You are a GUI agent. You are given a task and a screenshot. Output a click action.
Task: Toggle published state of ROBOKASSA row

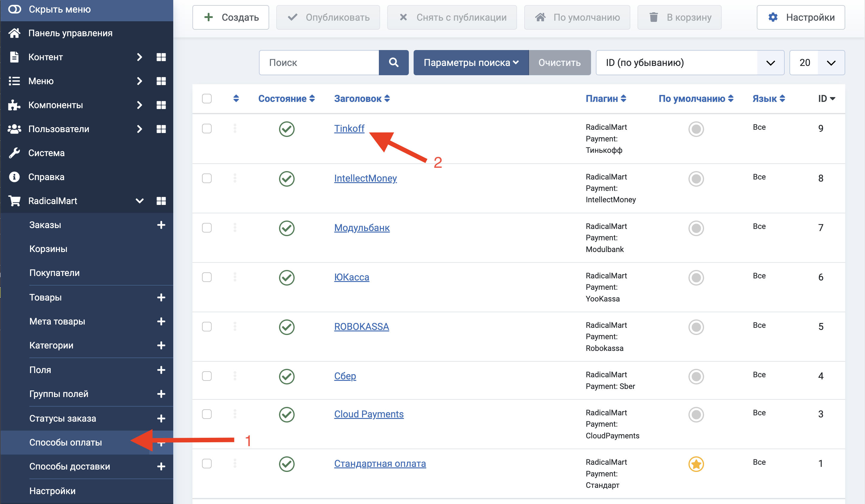[287, 327]
